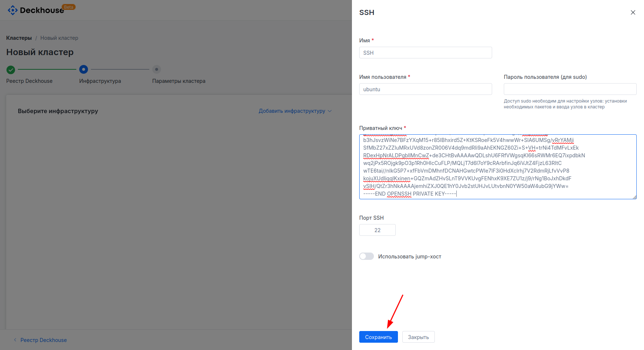This screenshot has height=350, width=644.
Task: Select the Параметры кластера step circle
Action: [157, 69]
